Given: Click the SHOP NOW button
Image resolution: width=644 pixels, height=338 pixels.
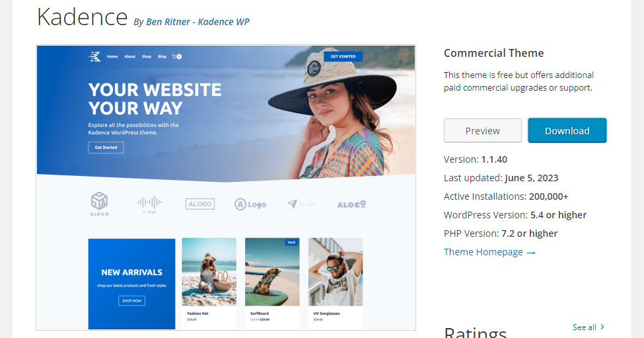Looking at the screenshot, I should click(132, 300).
